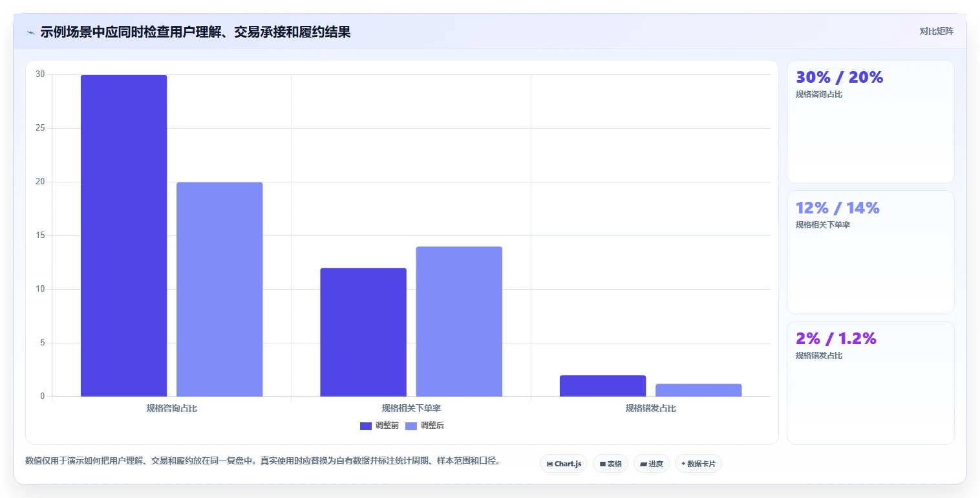Click the y-axis tick label 0

pos(43,396)
